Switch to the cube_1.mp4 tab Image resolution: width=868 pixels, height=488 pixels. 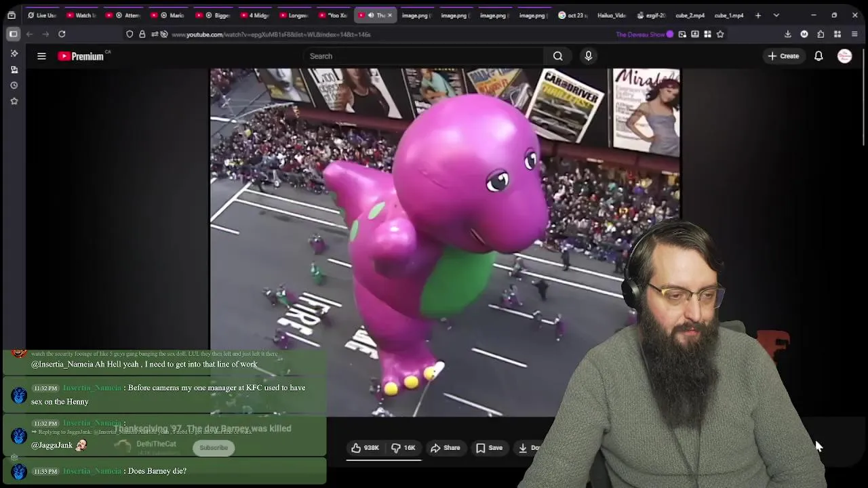coord(729,15)
